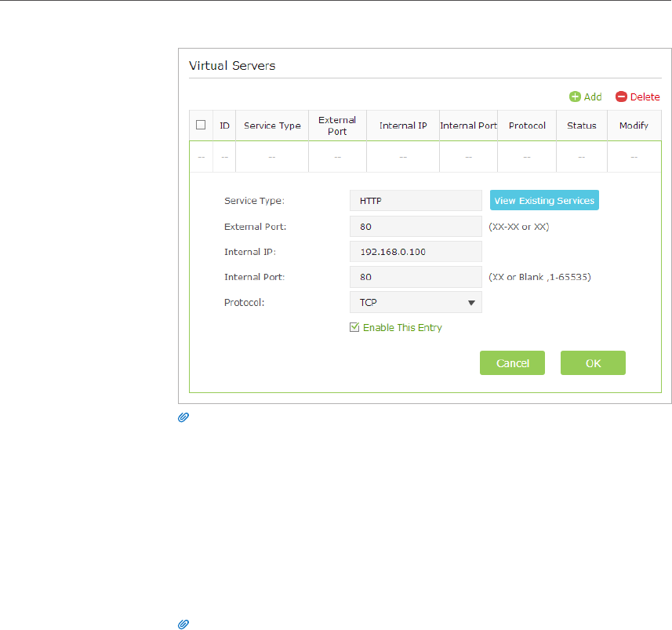Click the Status column header
672x630 pixels.
582,126
